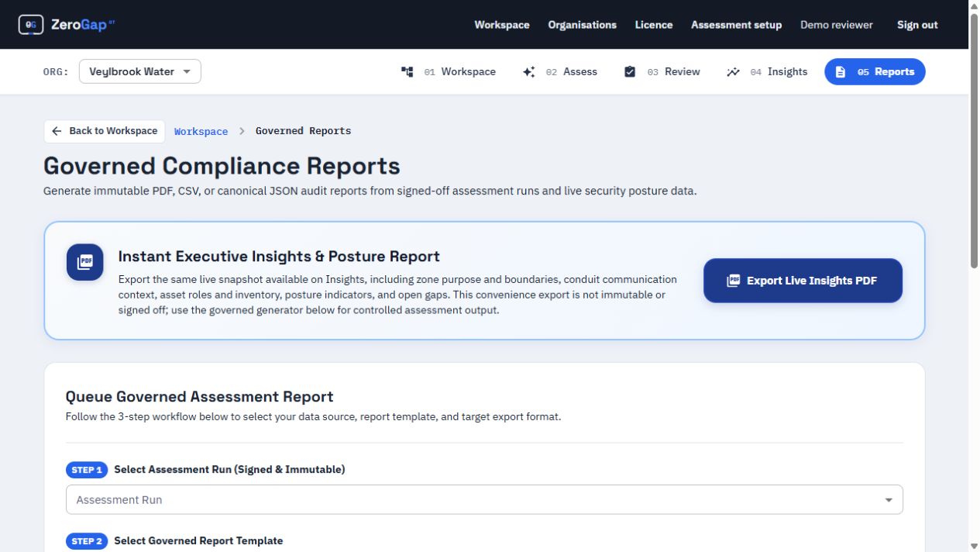Image resolution: width=980 pixels, height=552 pixels.
Task: Click the Workspace step hierarchy icon
Action: pos(407,71)
